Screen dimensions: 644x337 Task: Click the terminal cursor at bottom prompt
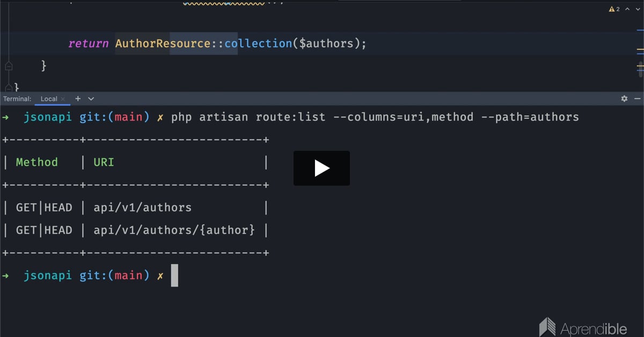pyautogui.click(x=174, y=275)
